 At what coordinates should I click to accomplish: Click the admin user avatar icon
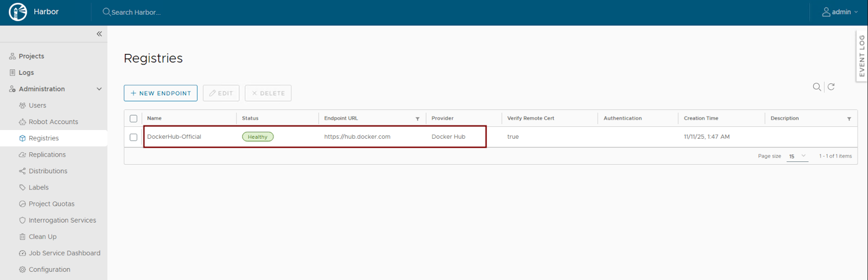826,12
